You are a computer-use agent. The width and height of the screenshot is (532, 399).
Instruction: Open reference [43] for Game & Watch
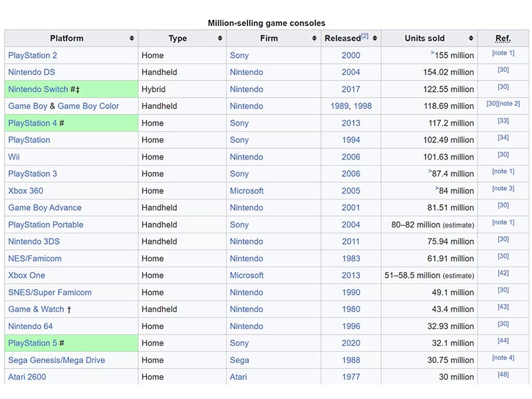(x=503, y=307)
